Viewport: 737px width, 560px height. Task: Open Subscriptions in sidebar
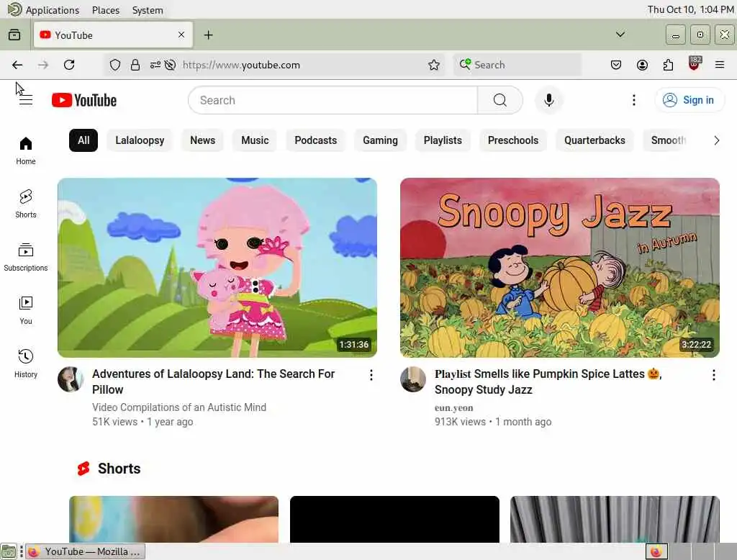pos(26,257)
